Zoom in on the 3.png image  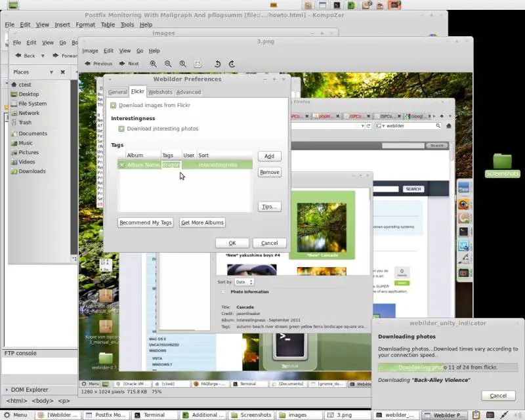(154, 64)
